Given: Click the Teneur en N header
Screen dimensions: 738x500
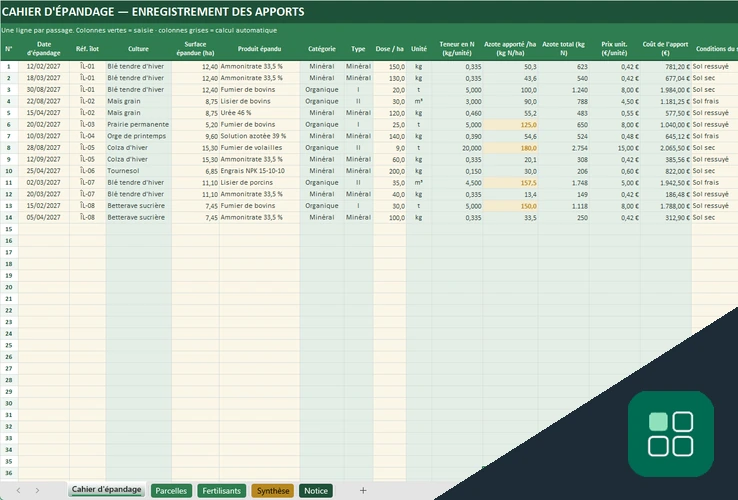Looking at the screenshot, I should (x=457, y=48).
